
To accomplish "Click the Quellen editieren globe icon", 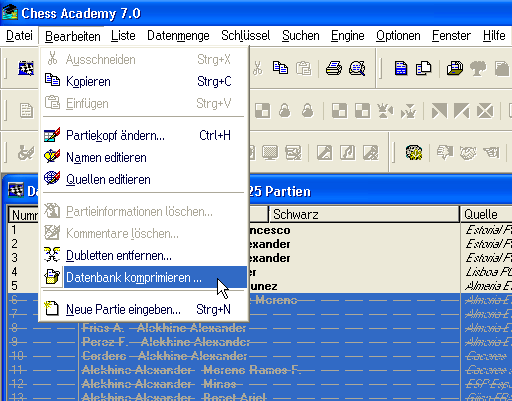I will pyautogui.click(x=52, y=178).
